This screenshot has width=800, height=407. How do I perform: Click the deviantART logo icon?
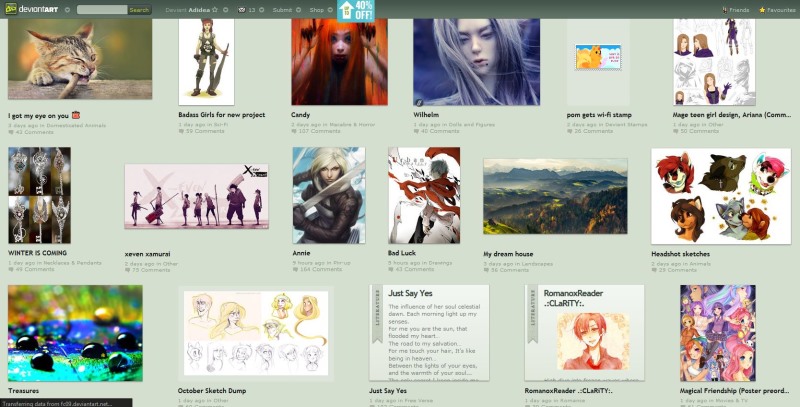point(11,9)
